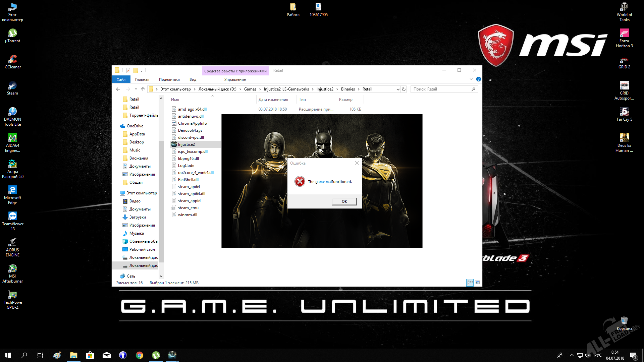Select Главная tab in Explorer ribbon

click(142, 79)
